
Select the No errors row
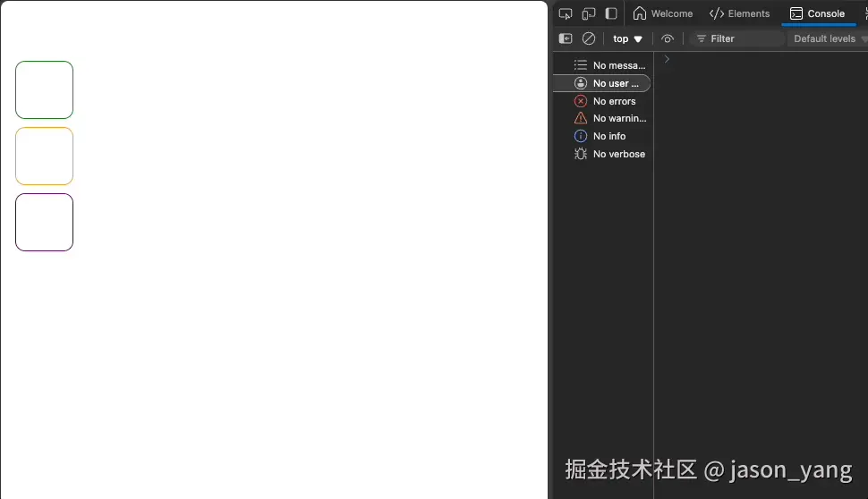click(x=601, y=101)
